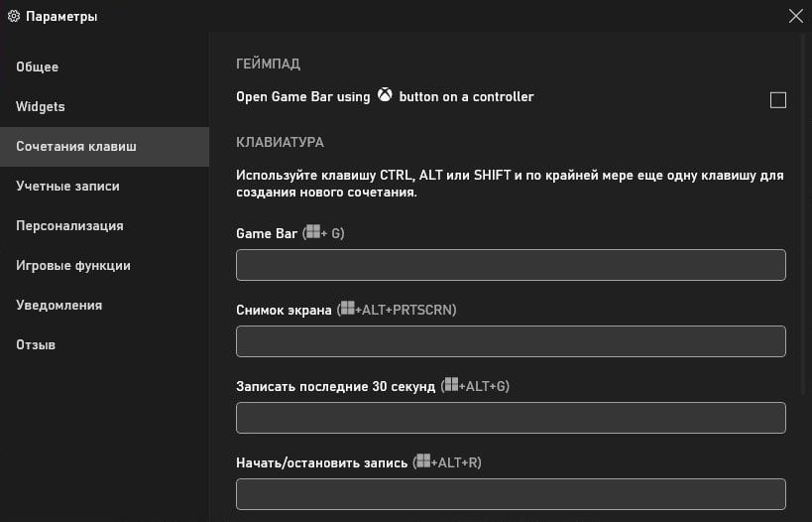Viewport: 812px width, 522px height.
Task: Click Windows key icon in Начать/остановить запись label
Action: (424, 462)
